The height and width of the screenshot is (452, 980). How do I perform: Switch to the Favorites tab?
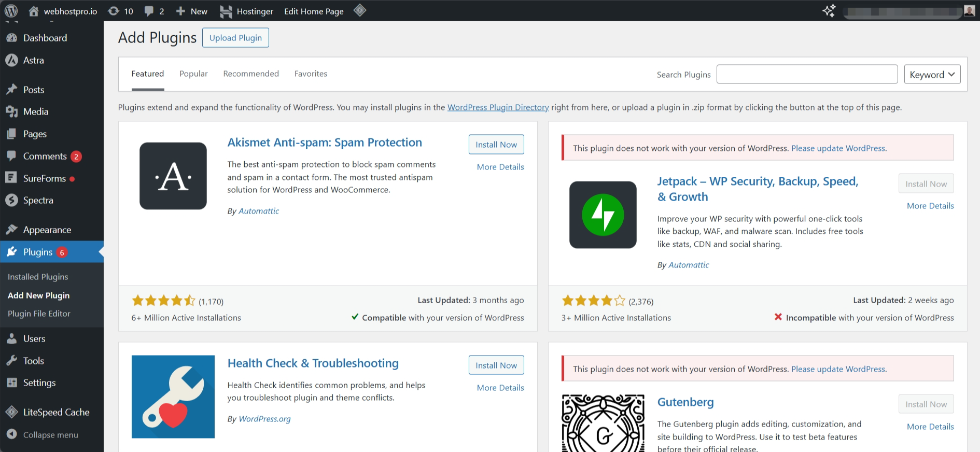(x=311, y=74)
